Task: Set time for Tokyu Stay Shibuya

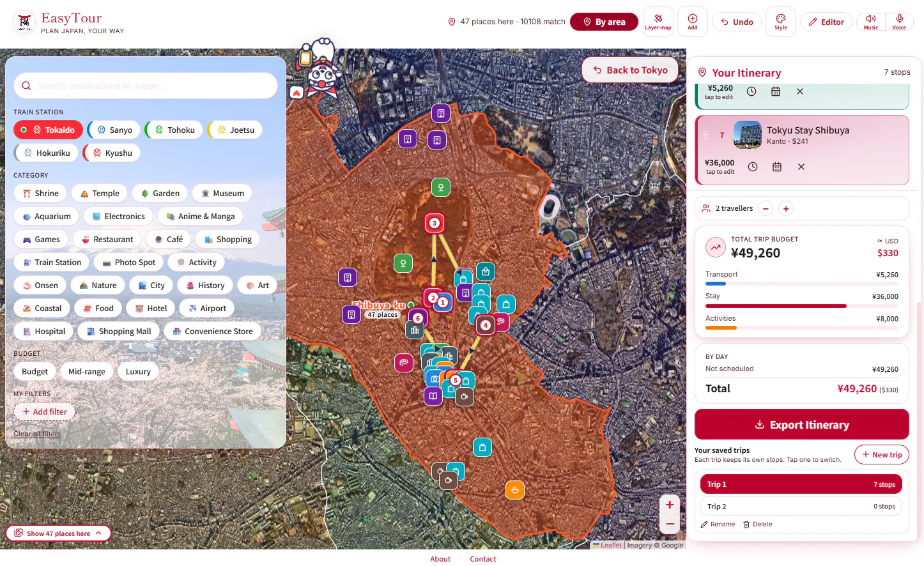Action: coord(753,167)
